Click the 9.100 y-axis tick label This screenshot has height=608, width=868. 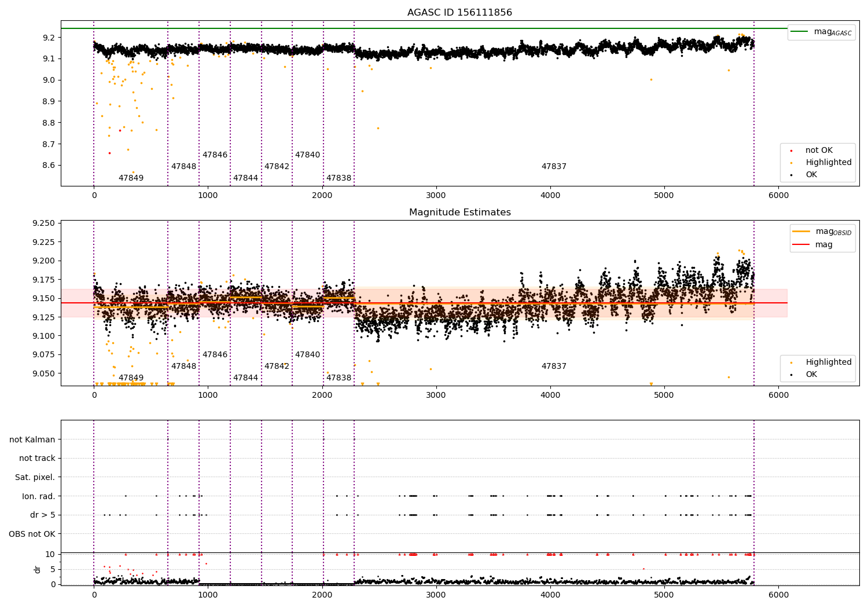point(44,336)
